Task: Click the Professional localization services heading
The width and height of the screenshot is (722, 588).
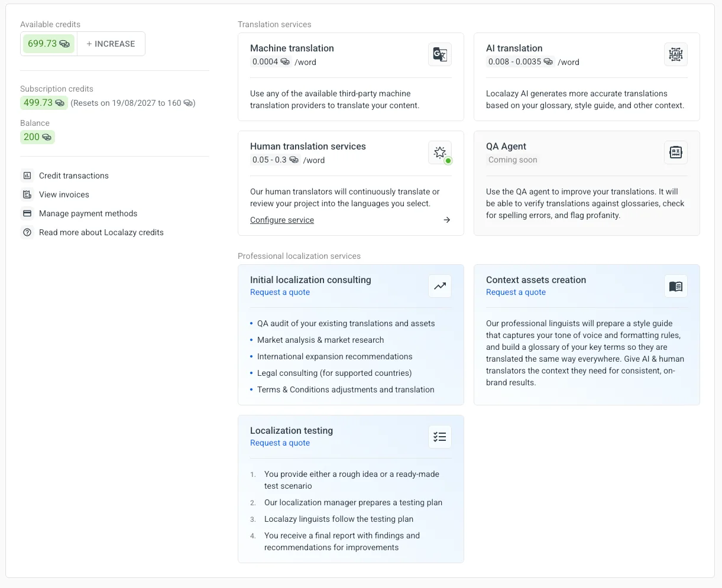Action: point(299,256)
